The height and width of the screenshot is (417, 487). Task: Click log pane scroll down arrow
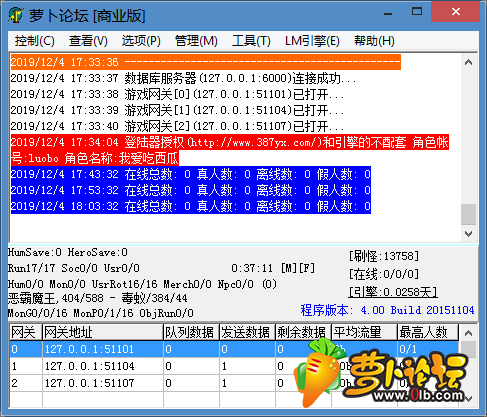[x=468, y=234]
